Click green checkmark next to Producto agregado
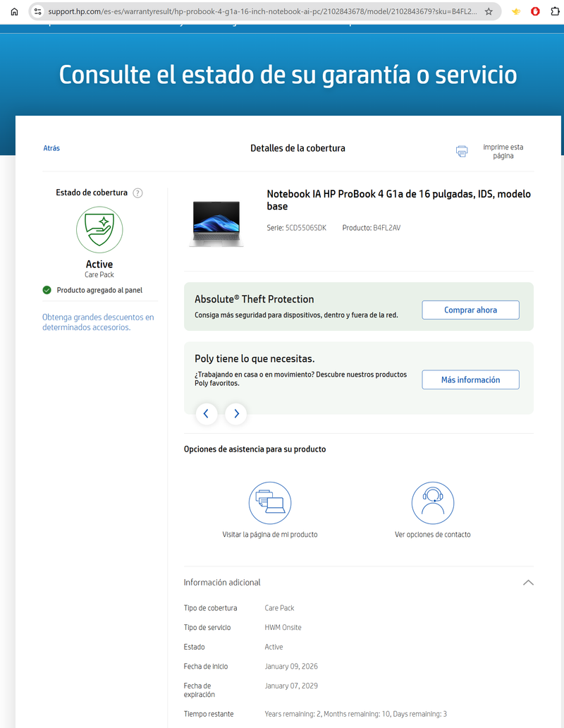 47,290
